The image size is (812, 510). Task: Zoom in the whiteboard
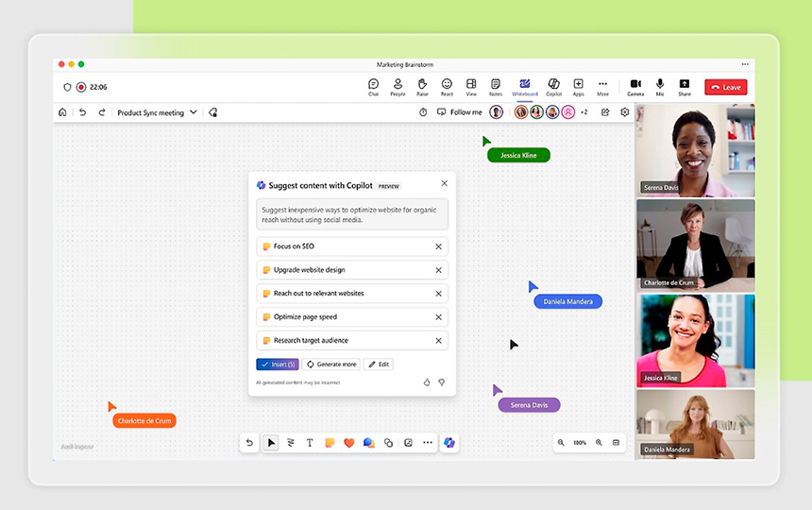click(599, 443)
